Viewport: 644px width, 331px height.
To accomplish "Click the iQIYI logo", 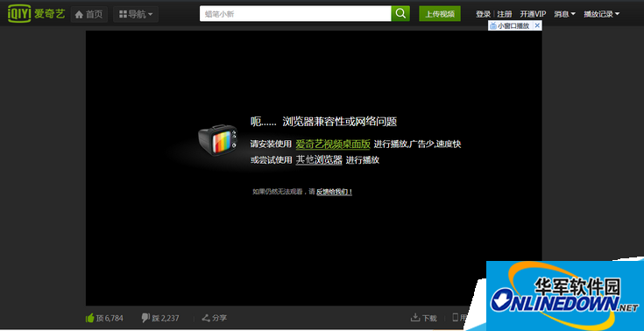I will point(36,14).
